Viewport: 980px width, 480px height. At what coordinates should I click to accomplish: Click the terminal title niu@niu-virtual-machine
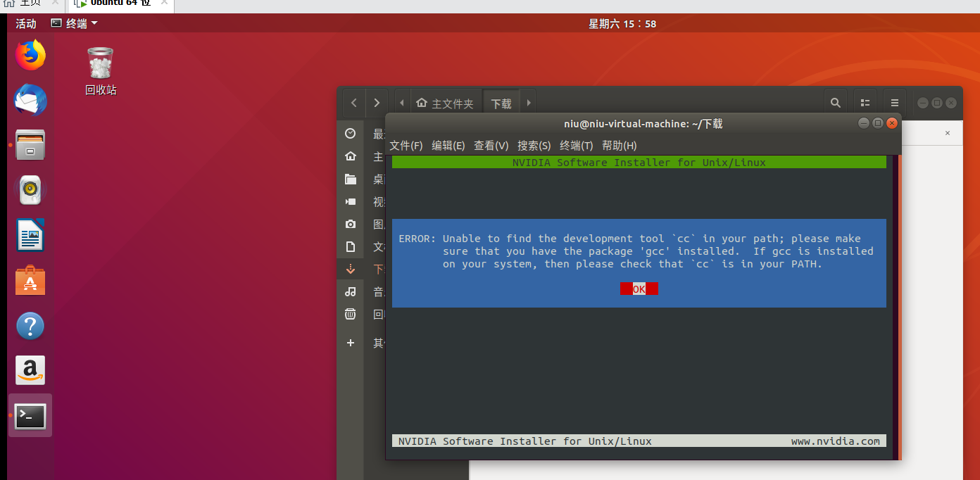pyautogui.click(x=643, y=124)
